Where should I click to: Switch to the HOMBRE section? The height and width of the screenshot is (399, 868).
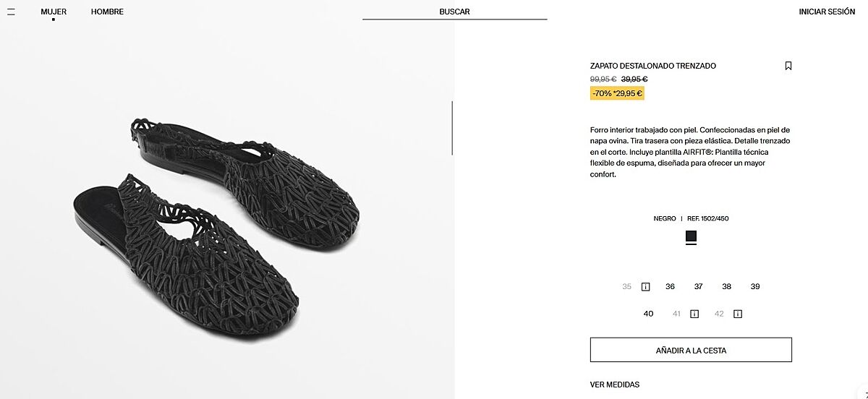tap(107, 12)
